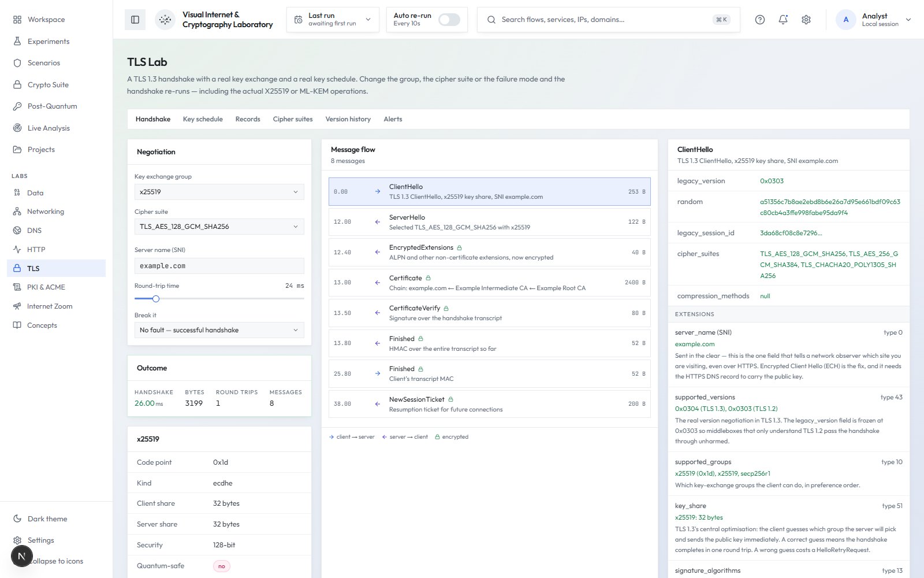Open Cipher suite dropdown
This screenshot has width=924, height=578.
pos(219,227)
